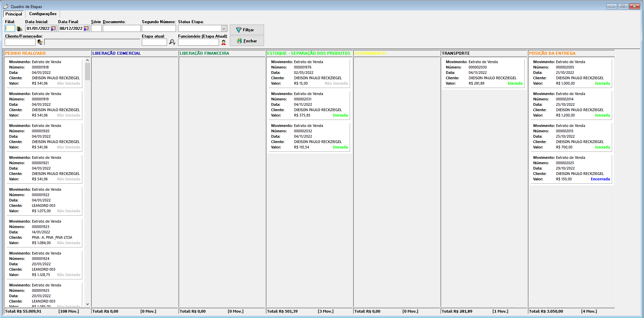The image size is (644, 318).
Task: Click the Etapa atual magnifier icon
Action: [172, 42]
